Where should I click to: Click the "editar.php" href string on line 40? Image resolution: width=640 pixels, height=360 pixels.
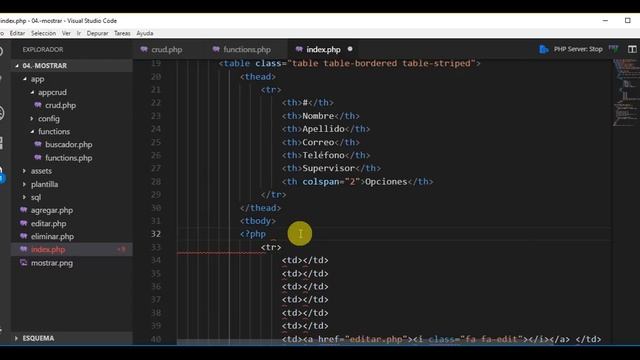(376, 339)
